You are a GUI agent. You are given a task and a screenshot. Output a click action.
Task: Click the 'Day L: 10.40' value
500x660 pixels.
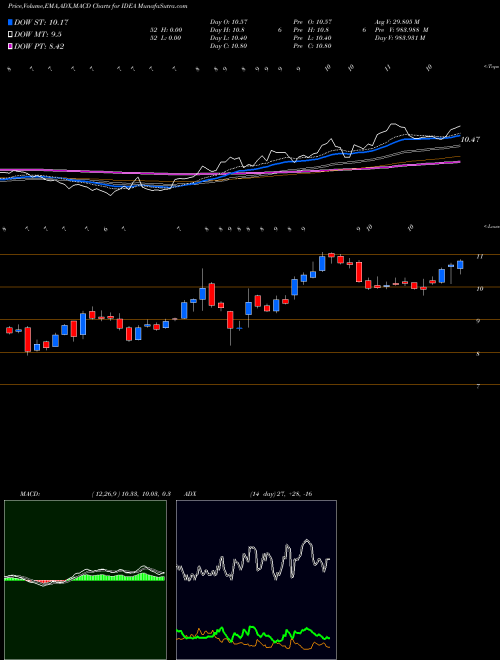[x=228, y=38]
